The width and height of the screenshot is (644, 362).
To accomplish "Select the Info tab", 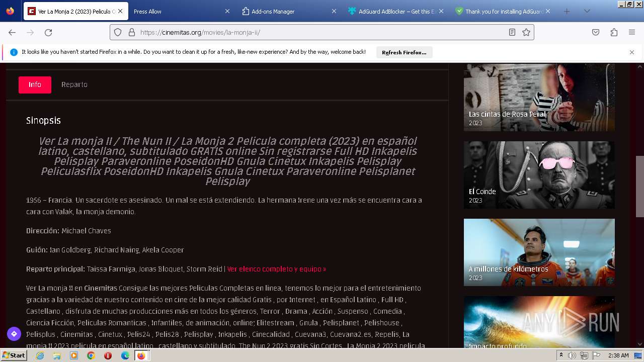I will click(x=35, y=84).
